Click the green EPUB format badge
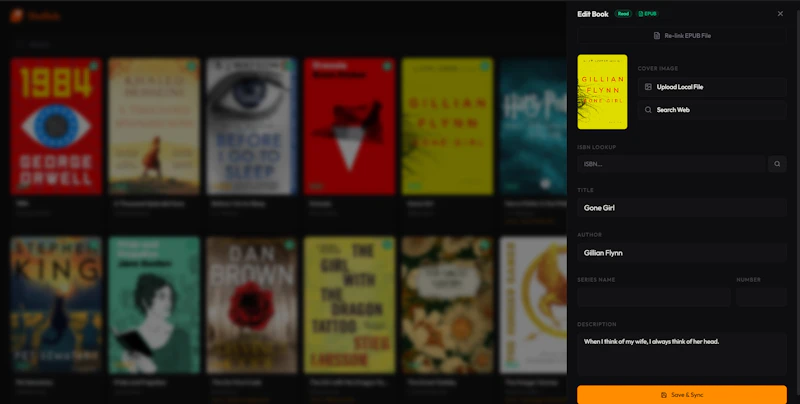 (x=647, y=14)
